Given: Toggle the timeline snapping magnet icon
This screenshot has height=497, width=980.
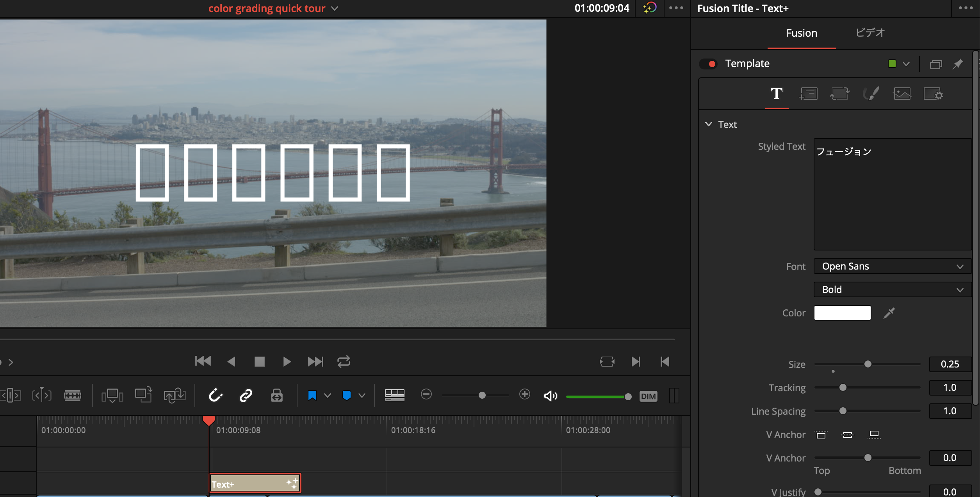Looking at the screenshot, I should [x=215, y=396].
